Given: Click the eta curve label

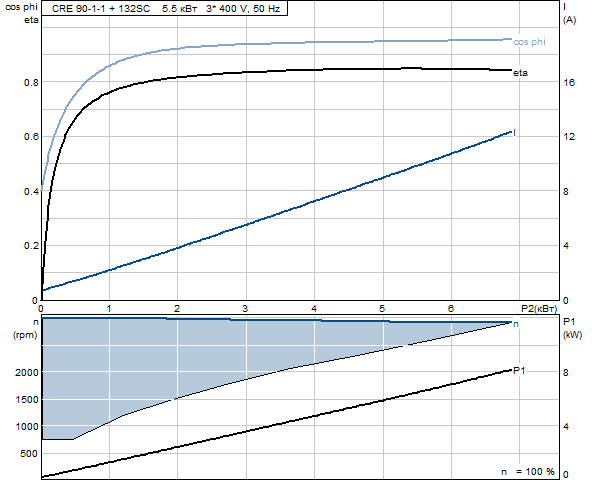Looking at the screenshot, I should point(520,73).
